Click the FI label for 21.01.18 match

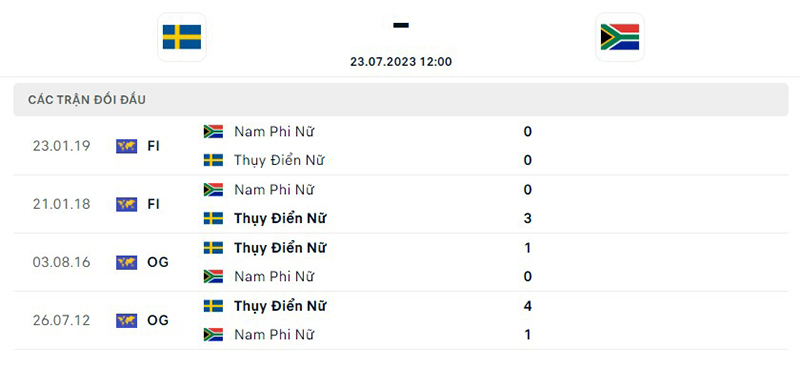[153, 204]
